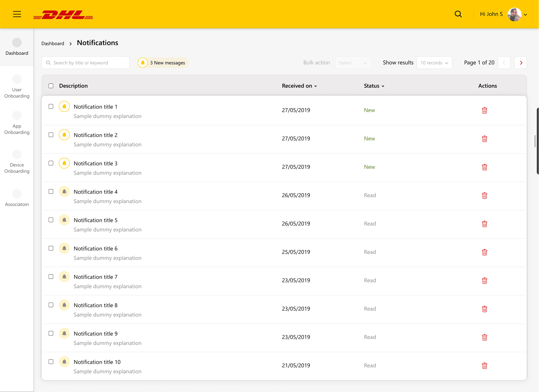
Task: Sort by Status column
Action: [x=374, y=86]
